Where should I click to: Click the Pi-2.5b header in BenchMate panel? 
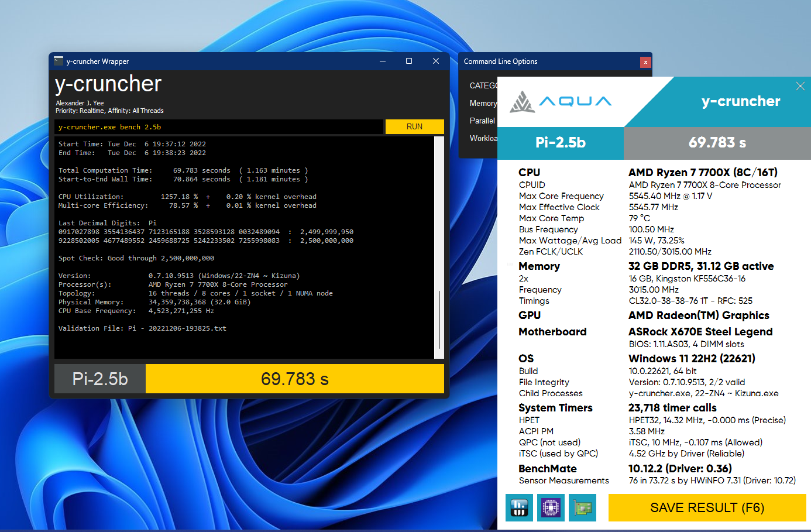coord(561,143)
